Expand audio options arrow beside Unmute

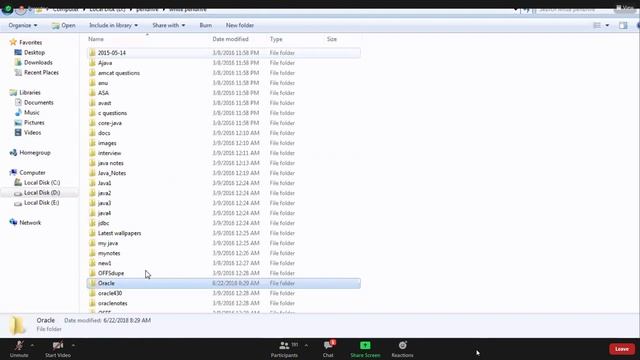32,345
